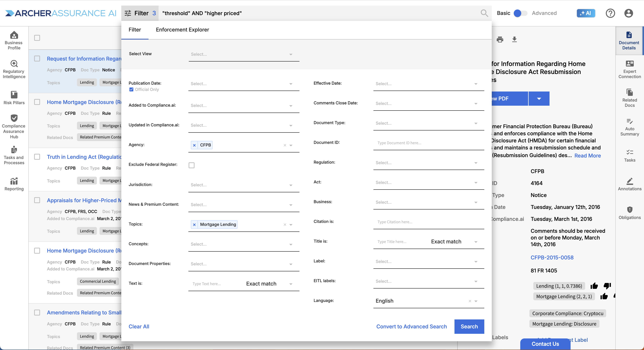Open CFPB-2015-0058 docket link
Image resolution: width=644 pixels, height=350 pixels.
(x=552, y=258)
